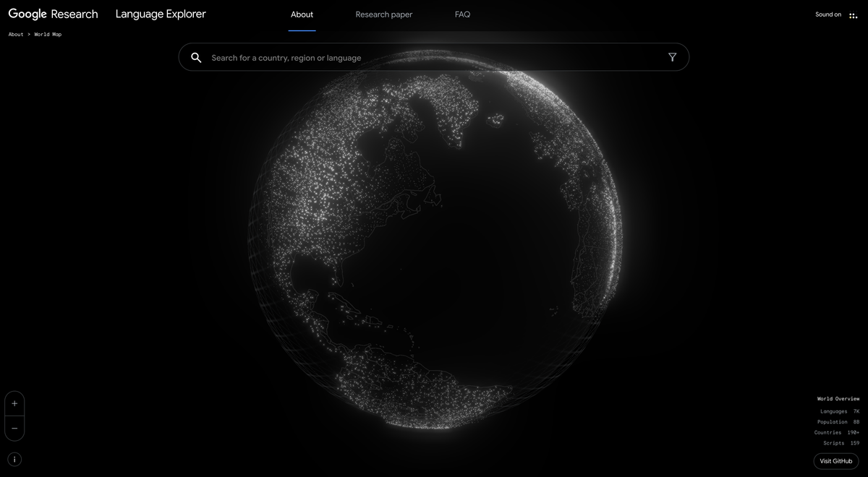Open the info icon at bottom left
Viewport: 868px width, 477px height.
[x=14, y=459]
